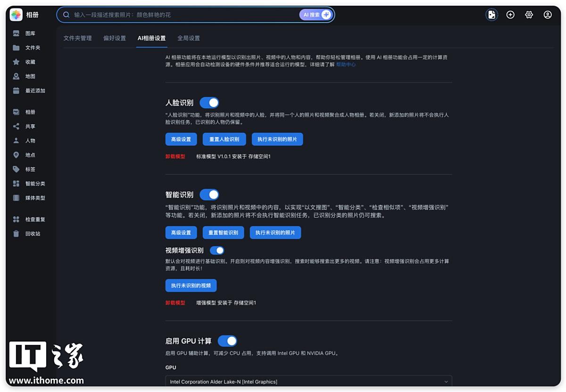Open the GPU selection dropdown
The width and height of the screenshot is (566, 392).
308,381
